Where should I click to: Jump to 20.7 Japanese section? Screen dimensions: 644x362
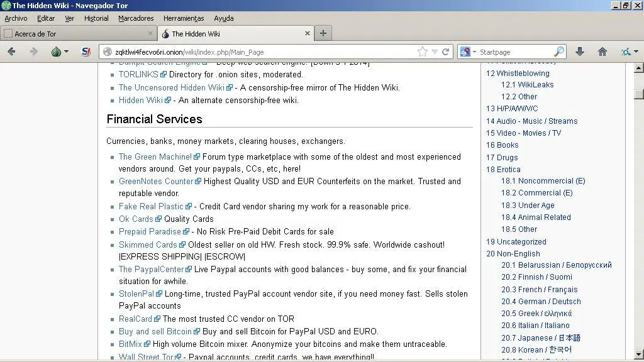coord(540,337)
